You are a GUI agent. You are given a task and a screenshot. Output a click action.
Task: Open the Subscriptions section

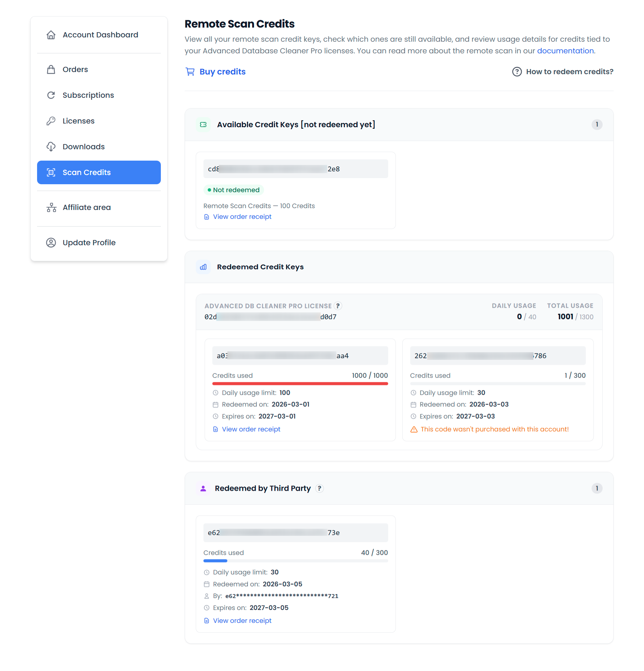point(88,95)
